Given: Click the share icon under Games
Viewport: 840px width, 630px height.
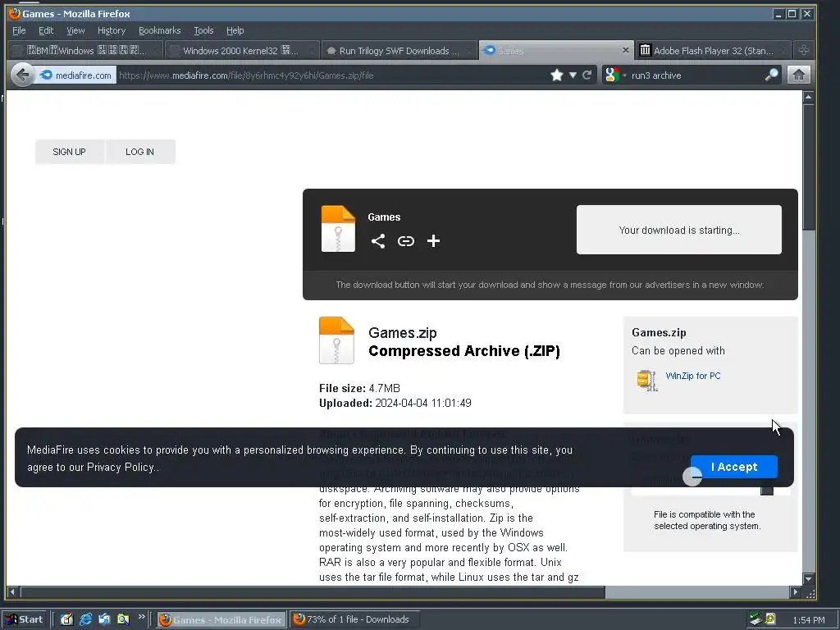Looking at the screenshot, I should (378, 241).
